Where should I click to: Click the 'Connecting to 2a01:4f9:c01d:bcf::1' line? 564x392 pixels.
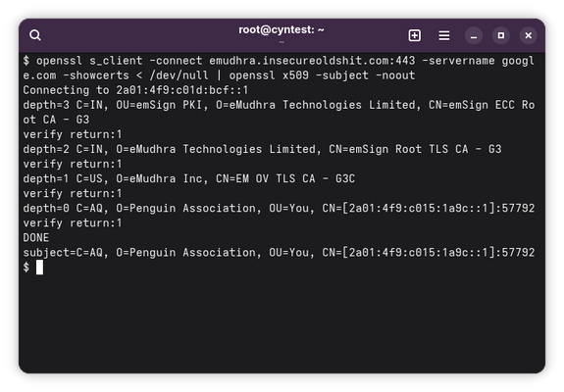coord(135,90)
